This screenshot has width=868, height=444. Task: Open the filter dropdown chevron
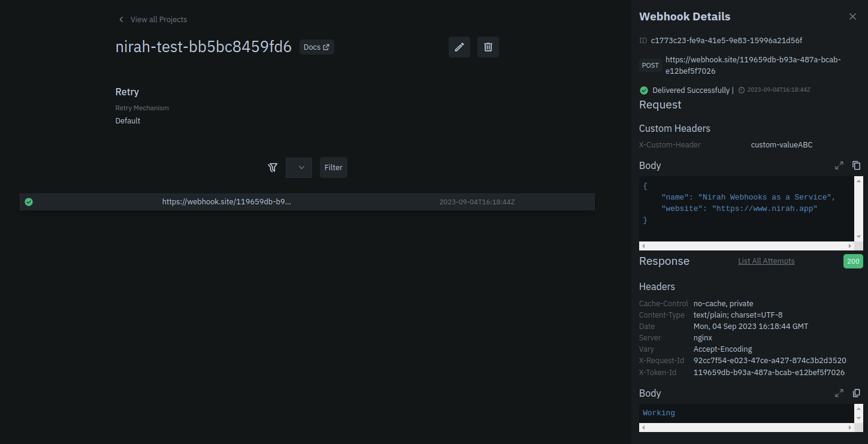click(298, 167)
